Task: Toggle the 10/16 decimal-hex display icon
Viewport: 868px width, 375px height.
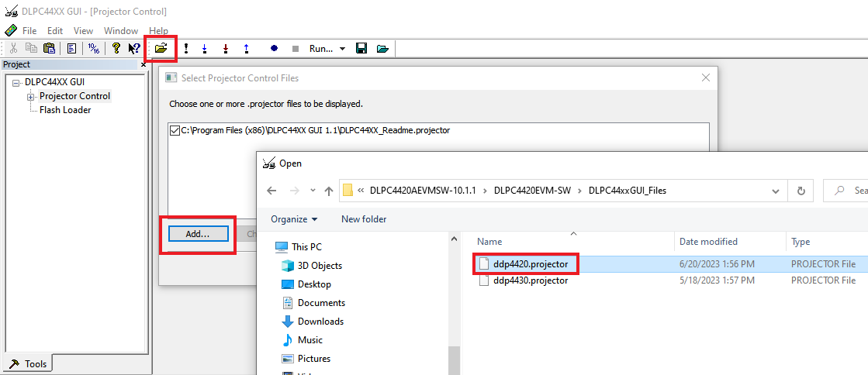Action: (94, 49)
